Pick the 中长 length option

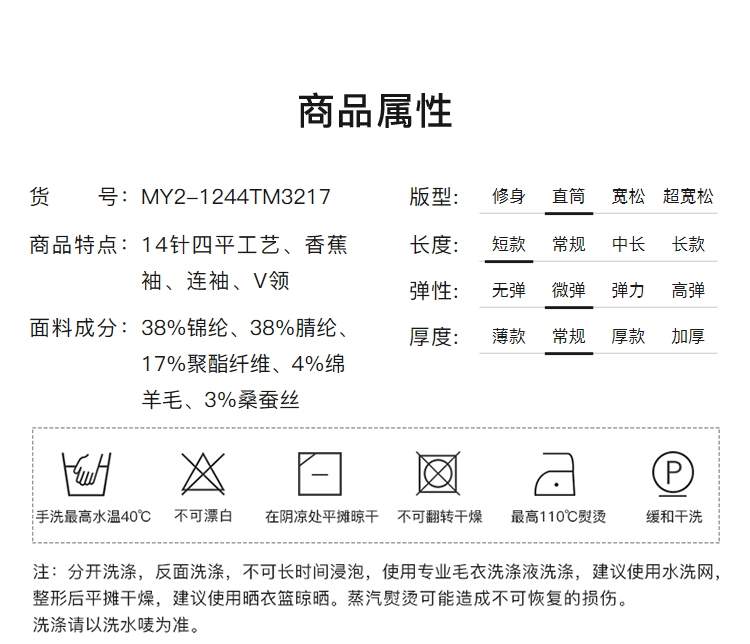click(628, 244)
